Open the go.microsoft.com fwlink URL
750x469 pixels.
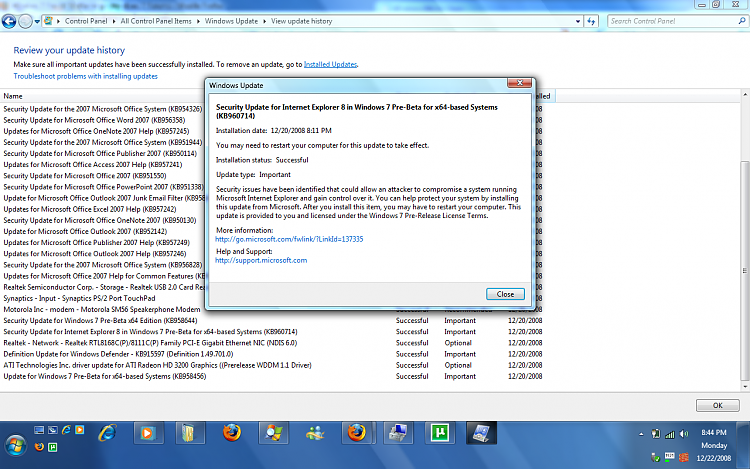289,239
